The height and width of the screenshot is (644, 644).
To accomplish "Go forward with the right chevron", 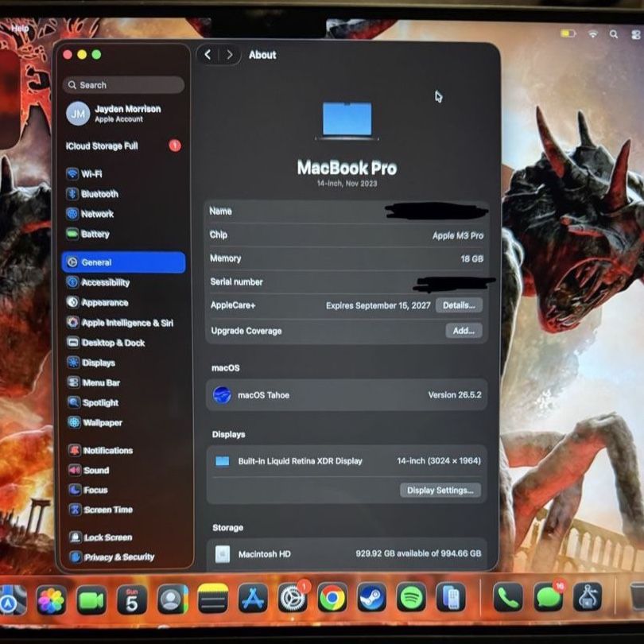I will click(230, 55).
